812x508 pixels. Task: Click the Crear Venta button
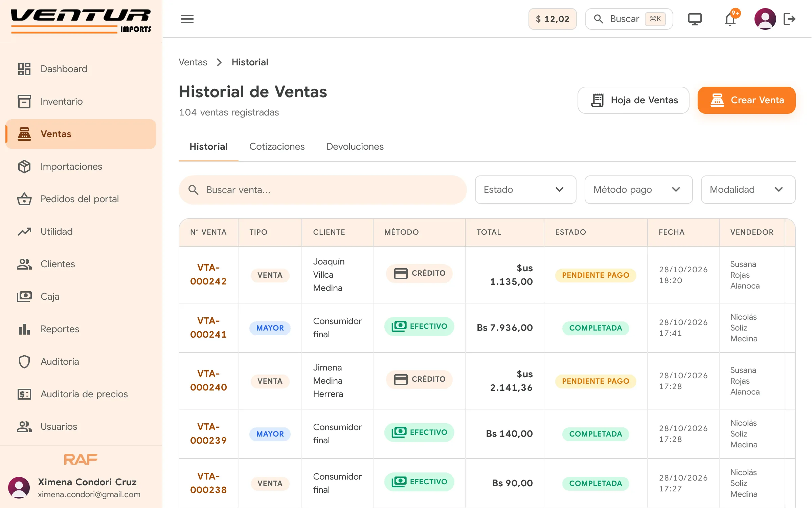tap(746, 100)
